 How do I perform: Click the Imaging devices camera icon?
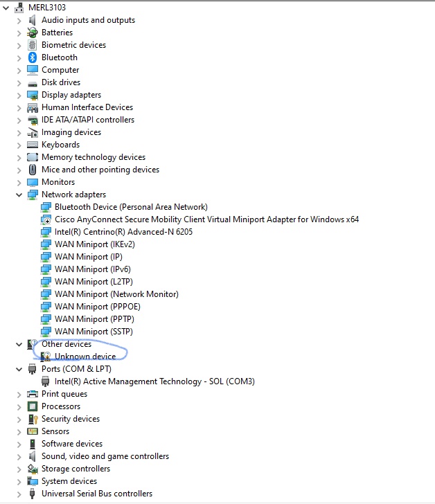[x=32, y=132]
